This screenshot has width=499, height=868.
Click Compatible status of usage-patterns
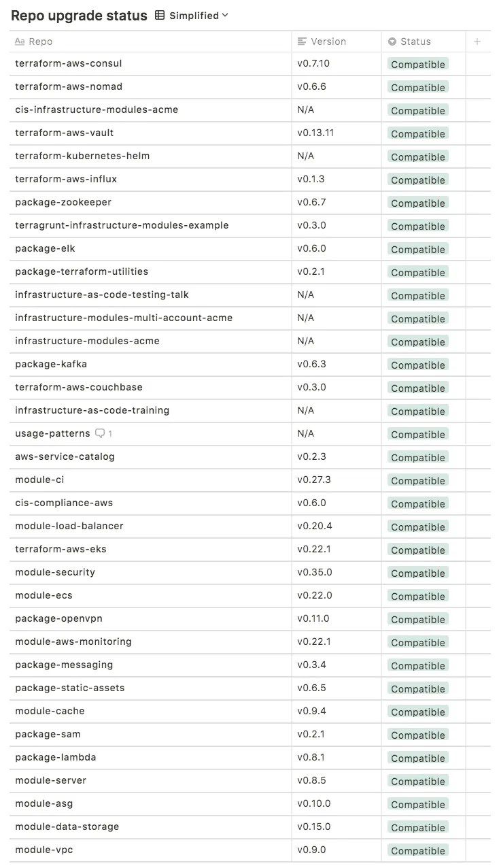tap(418, 435)
